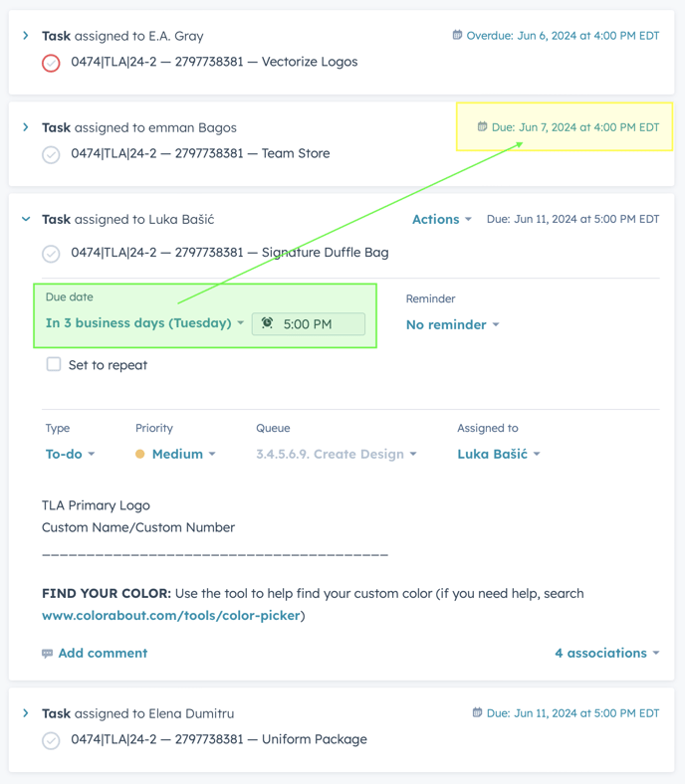
Task: Mark Vectorize Logos task as complete
Action: (51, 63)
